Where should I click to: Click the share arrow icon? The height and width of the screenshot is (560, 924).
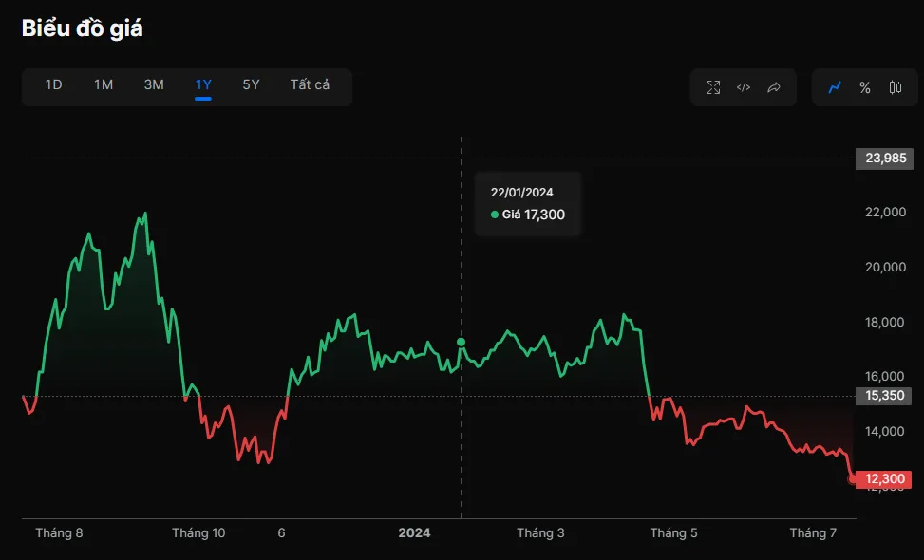[774, 87]
